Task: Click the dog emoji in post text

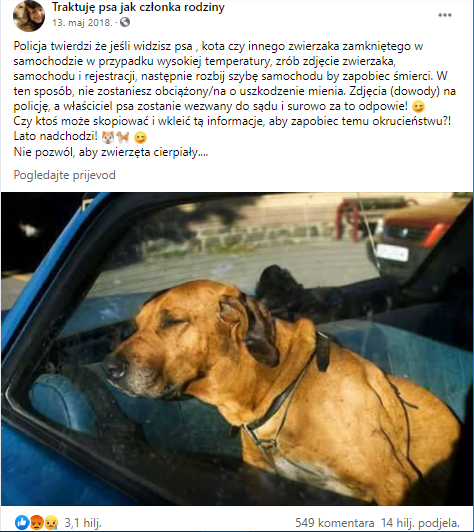Action: click(122, 137)
